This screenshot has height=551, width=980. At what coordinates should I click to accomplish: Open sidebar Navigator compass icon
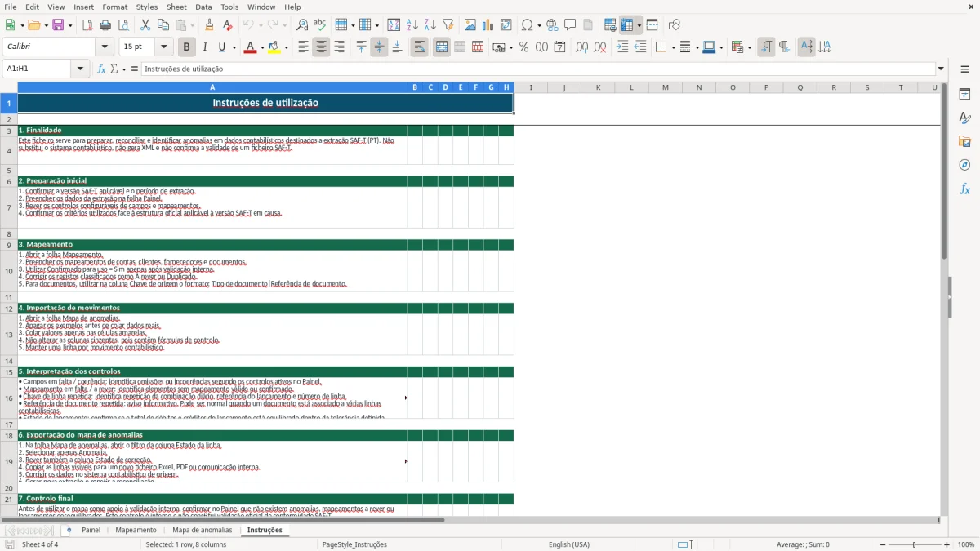[x=964, y=165]
